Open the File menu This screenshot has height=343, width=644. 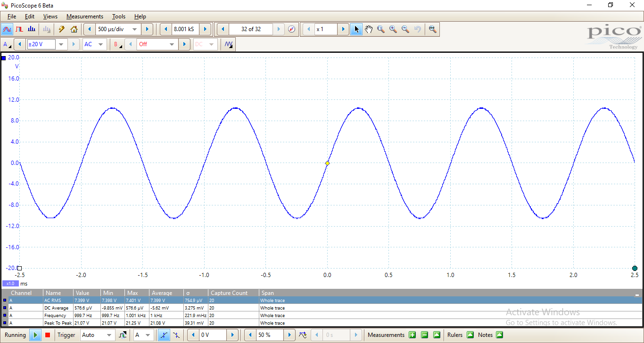(12, 16)
